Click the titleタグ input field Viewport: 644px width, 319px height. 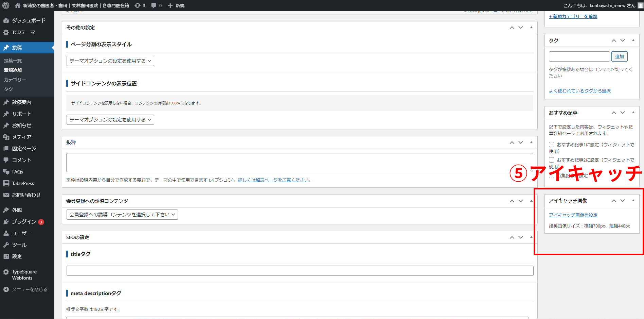pyautogui.click(x=300, y=271)
